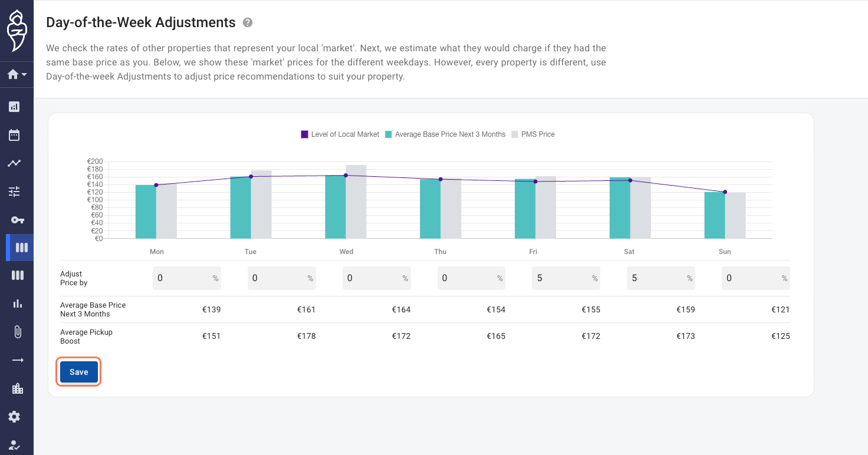868x455 pixels.
Task: Click the Sunday local market data point
Action: [x=725, y=192]
